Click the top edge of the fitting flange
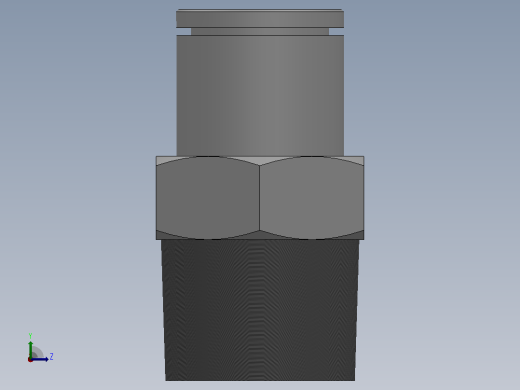The width and height of the screenshot is (520, 390). (x=260, y=10)
